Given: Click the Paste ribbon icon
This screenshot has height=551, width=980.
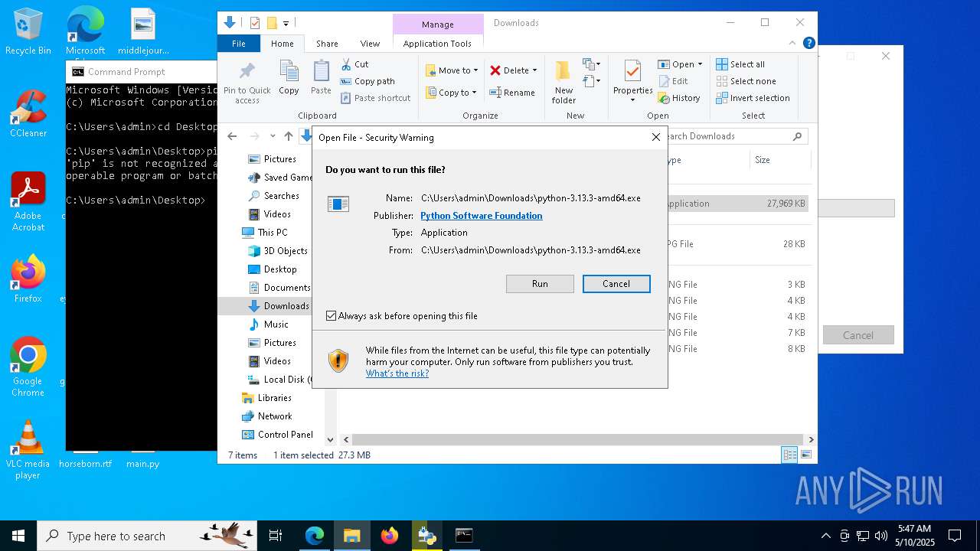Looking at the screenshot, I should (x=321, y=77).
